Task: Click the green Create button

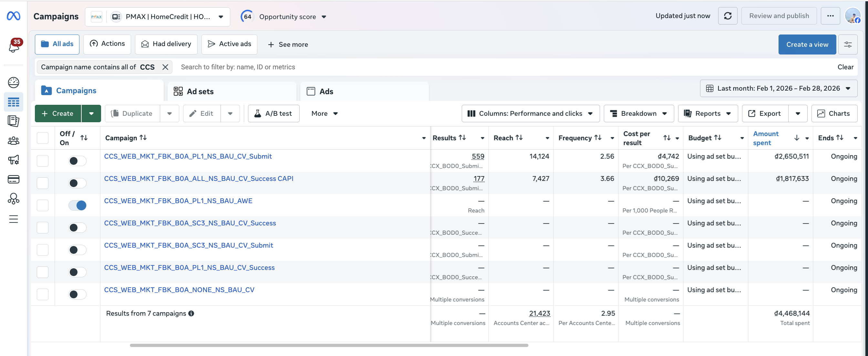Action: (58, 114)
